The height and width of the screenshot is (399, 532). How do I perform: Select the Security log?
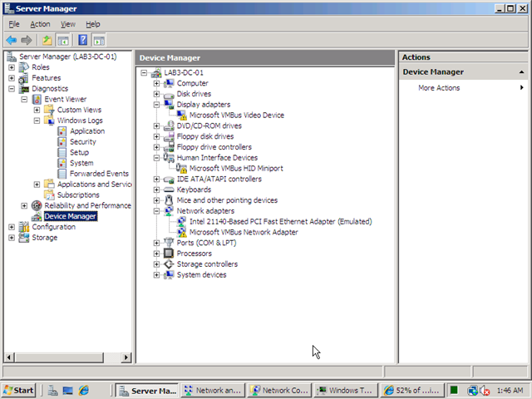pos(83,142)
